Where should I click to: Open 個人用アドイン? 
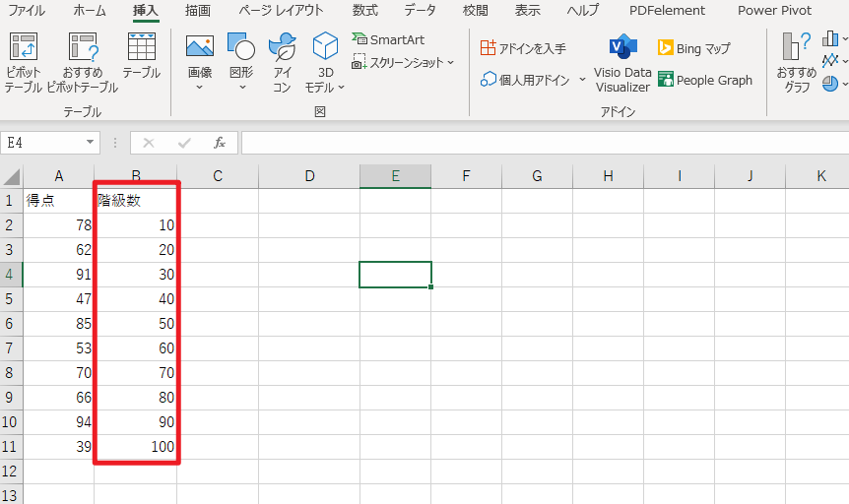click(525, 80)
